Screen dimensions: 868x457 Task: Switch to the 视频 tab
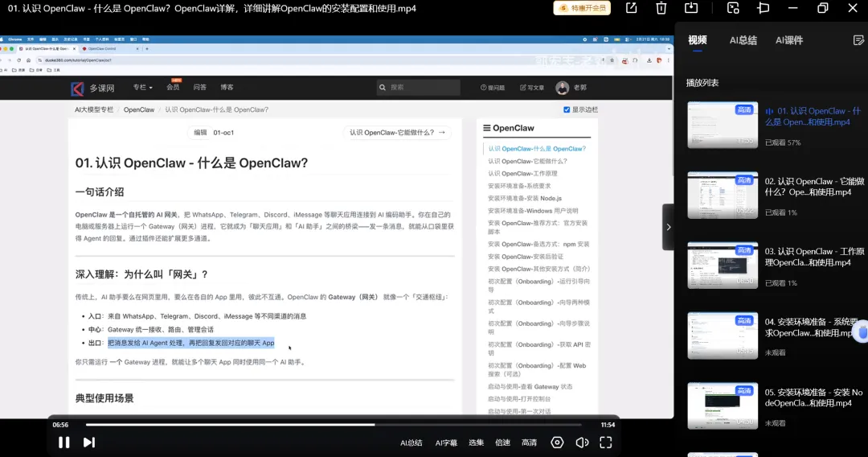698,40
